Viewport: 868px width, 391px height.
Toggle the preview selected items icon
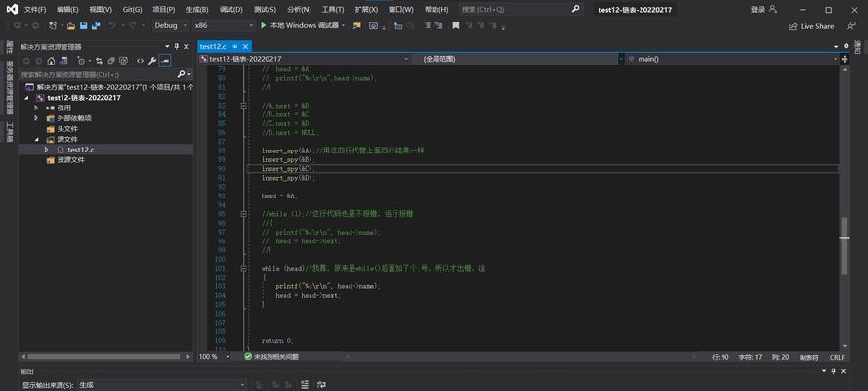pyautogui.click(x=165, y=61)
